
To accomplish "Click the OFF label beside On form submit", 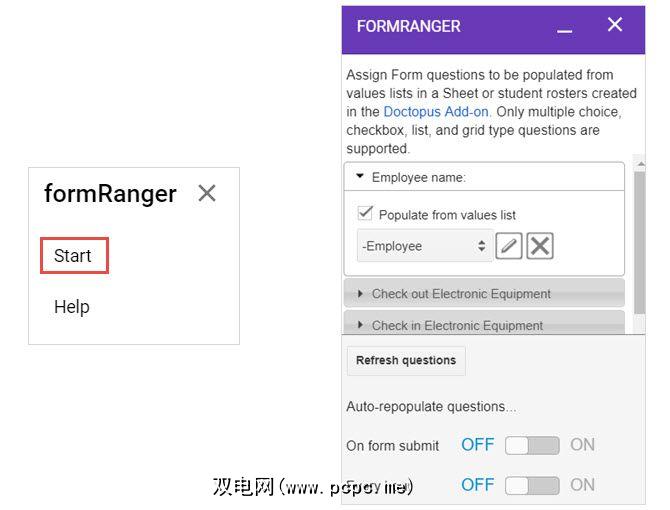I will point(477,445).
